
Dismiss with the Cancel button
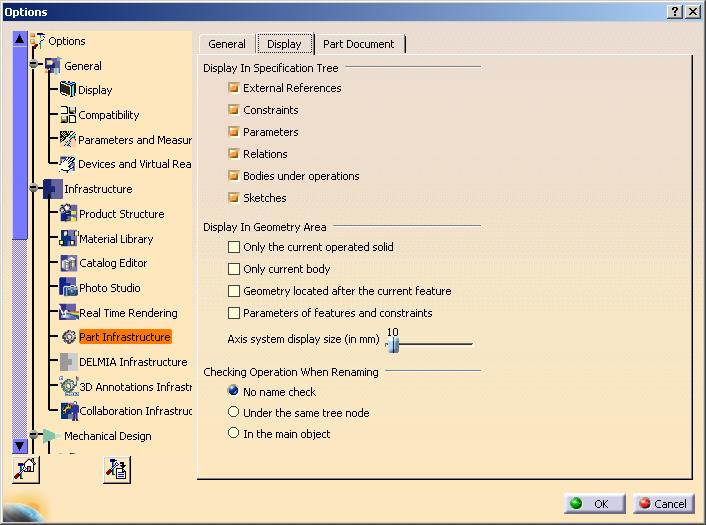click(664, 503)
